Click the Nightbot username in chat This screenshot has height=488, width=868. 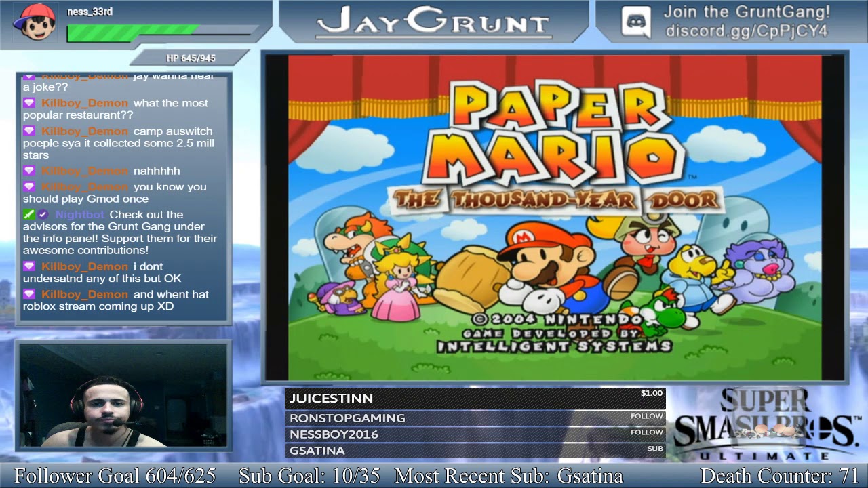tap(80, 215)
